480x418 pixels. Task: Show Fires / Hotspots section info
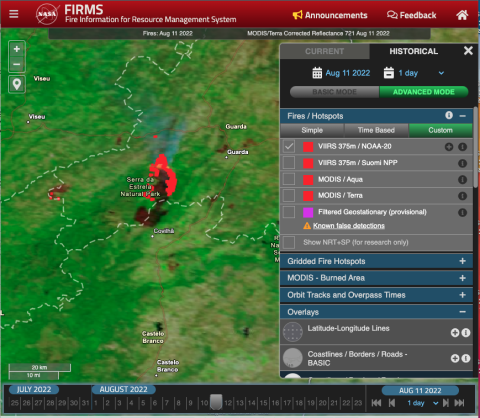tap(449, 115)
